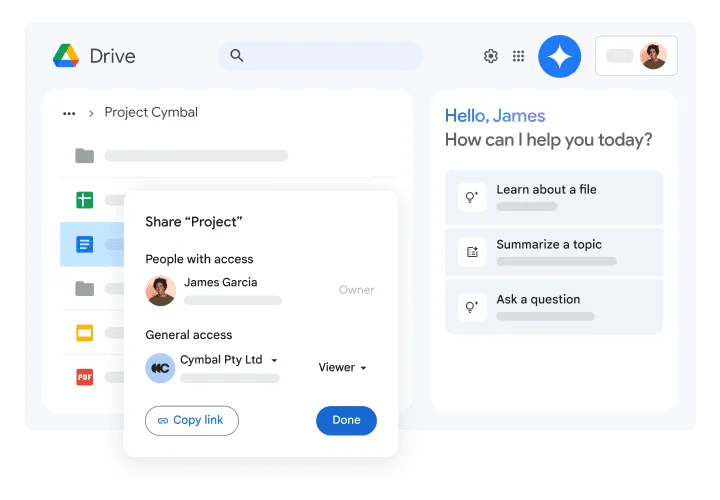The image size is (720, 500).
Task: Click the Project Cymbal breadcrumb
Action: coord(151,112)
